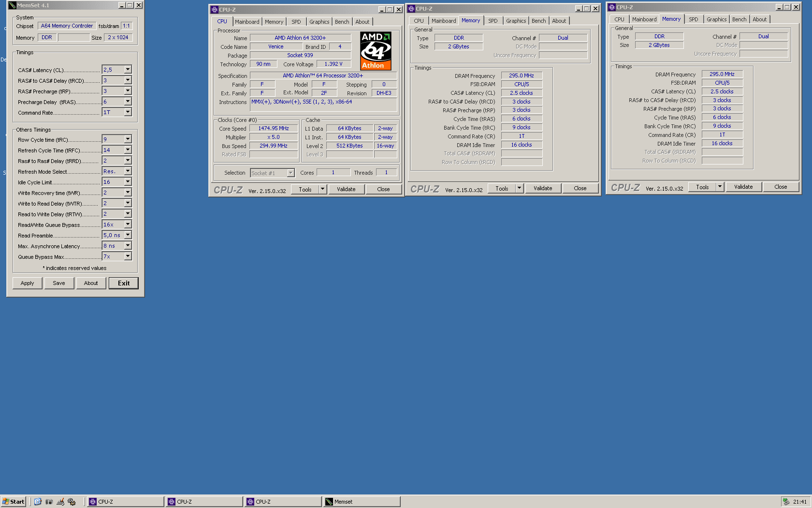Switch to Memset from the taskbar

[x=362, y=502]
